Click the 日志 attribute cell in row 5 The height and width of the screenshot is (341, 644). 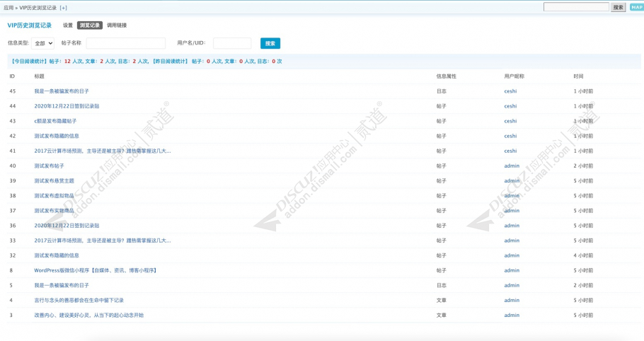click(442, 285)
